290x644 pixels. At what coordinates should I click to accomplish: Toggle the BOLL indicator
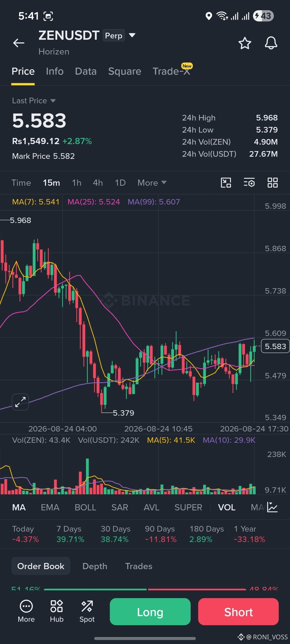click(x=85, y=507)
